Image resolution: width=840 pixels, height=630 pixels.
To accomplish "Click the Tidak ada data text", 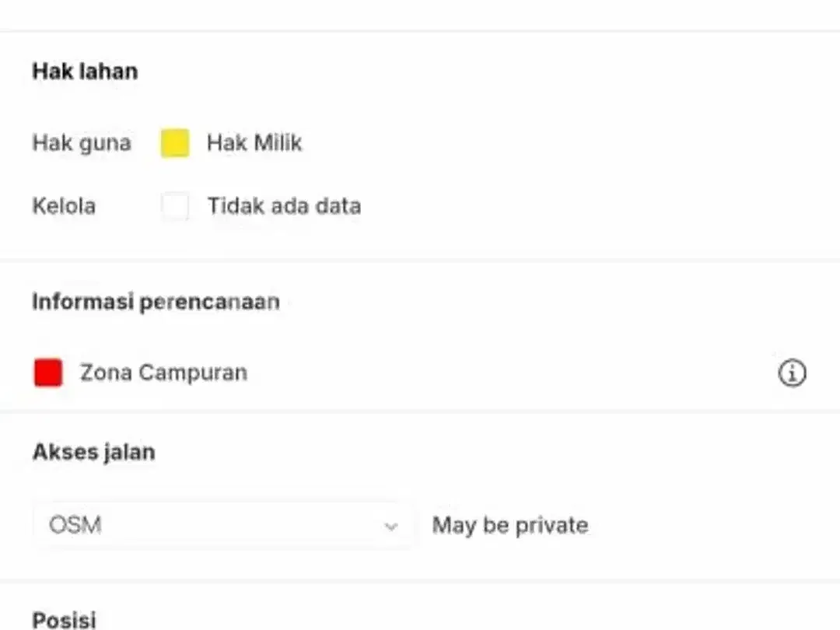I will [285, 206].
